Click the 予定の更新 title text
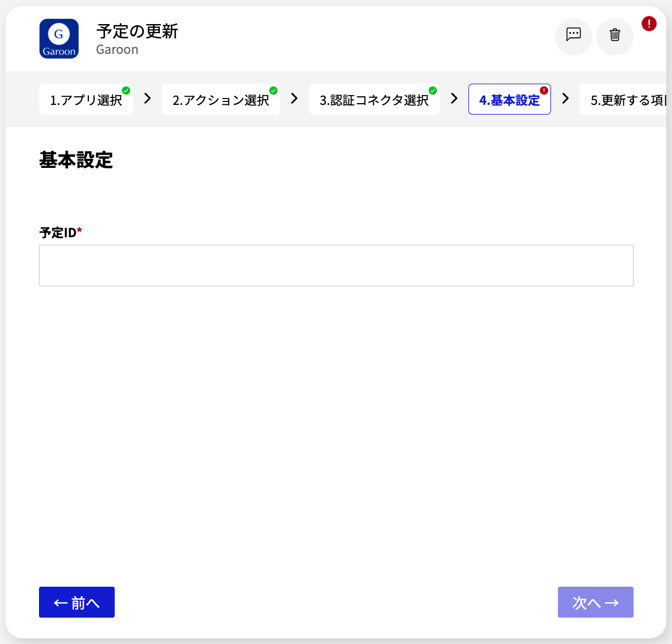The image size is (672, 644). [136, 32]
